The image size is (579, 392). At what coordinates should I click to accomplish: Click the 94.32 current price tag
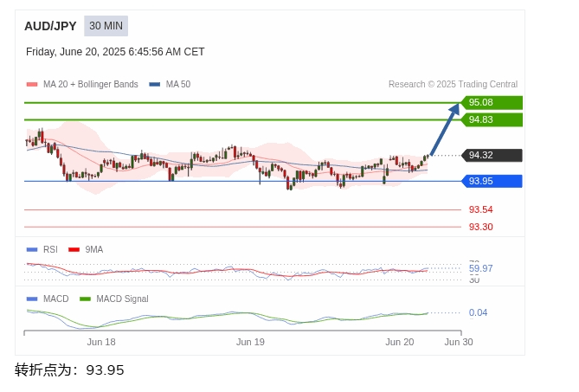pyautogui.click(x=492, y=155)
